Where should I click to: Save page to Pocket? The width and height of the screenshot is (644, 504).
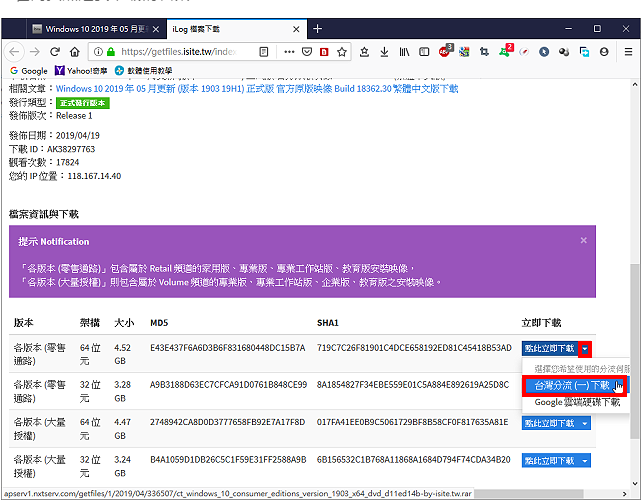click(x=307, y=52)
